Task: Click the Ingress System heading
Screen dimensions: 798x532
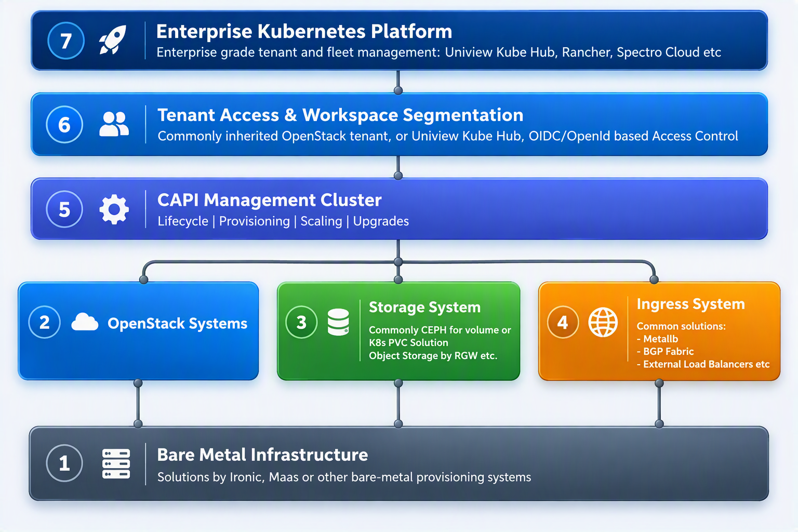Action: pos(690,304)
